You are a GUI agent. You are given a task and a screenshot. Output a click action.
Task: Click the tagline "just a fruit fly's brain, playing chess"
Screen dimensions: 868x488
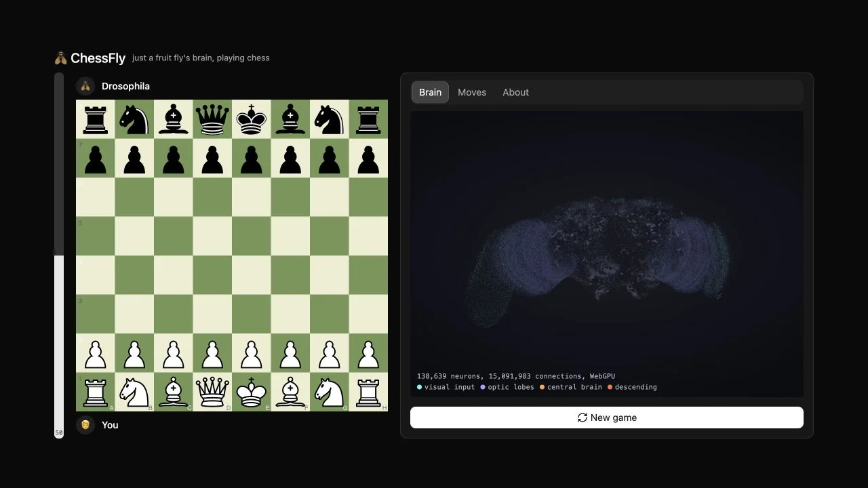(201, 58)
